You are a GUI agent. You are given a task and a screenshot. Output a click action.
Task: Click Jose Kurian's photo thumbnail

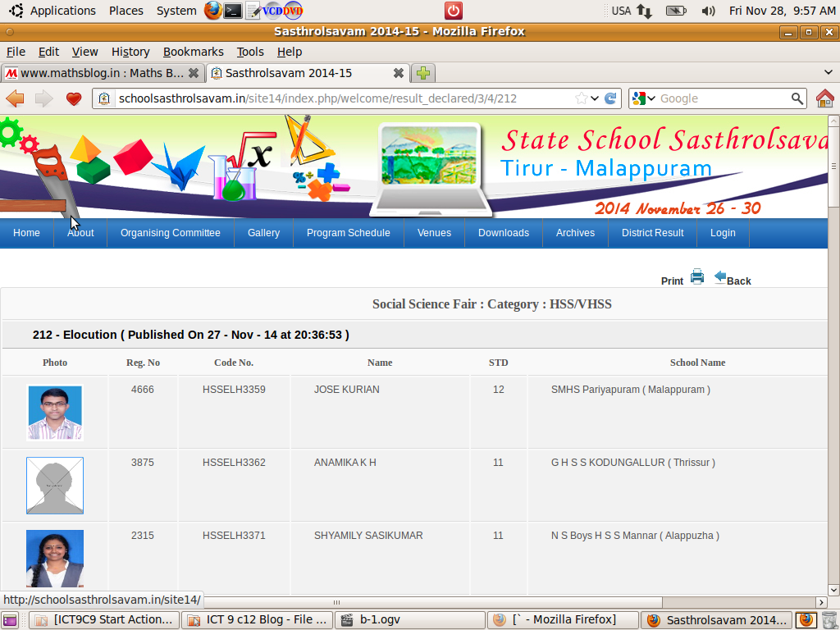tap(55, 413)
